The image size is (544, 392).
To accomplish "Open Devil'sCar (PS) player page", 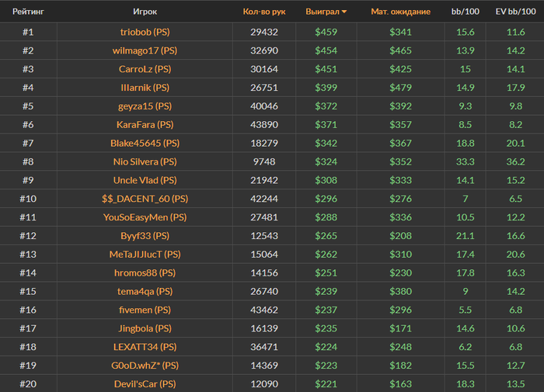I will 145,383.
